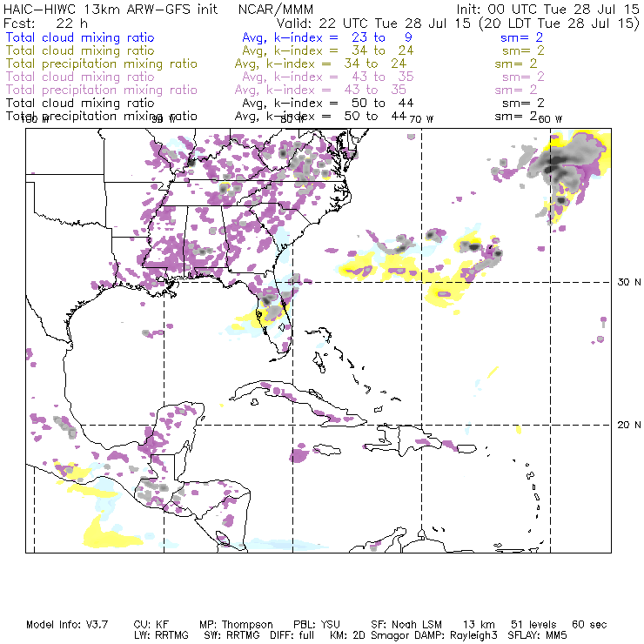644x644 pixels.
Task: Click the '70 W' longitude label
Action: pos(421,119)
